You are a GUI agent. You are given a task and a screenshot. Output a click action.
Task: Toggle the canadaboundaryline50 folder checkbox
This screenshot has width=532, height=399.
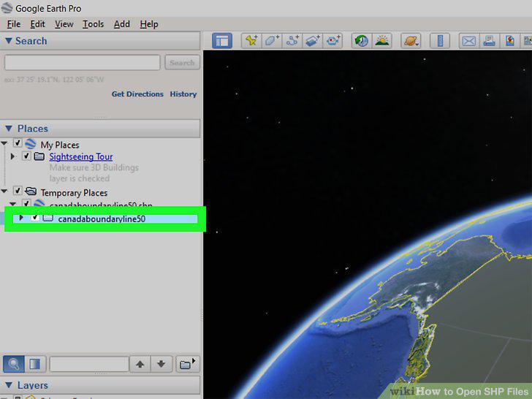coord(35,218)
